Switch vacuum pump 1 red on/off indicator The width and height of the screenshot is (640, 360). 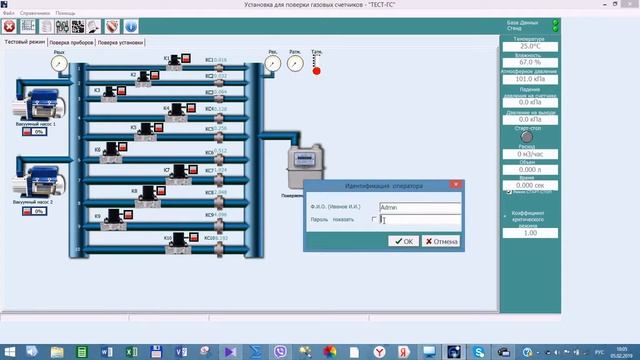click(27, 132)
